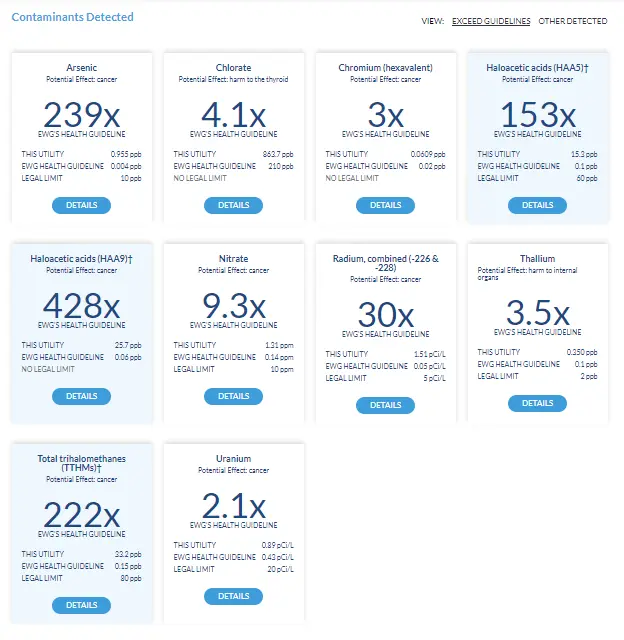Screen dimensions: 624x640
Task: Open Details for Nitrate card
Action: 233,396
